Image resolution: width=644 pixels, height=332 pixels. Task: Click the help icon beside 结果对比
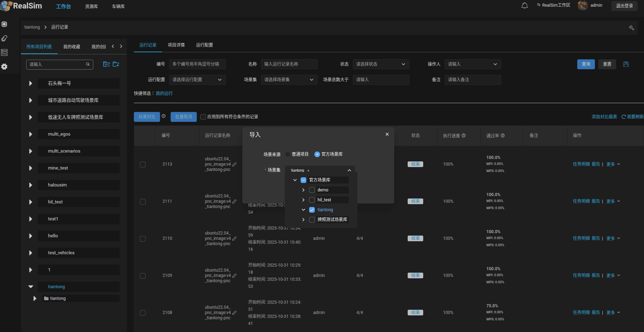[x=164, y=116]
